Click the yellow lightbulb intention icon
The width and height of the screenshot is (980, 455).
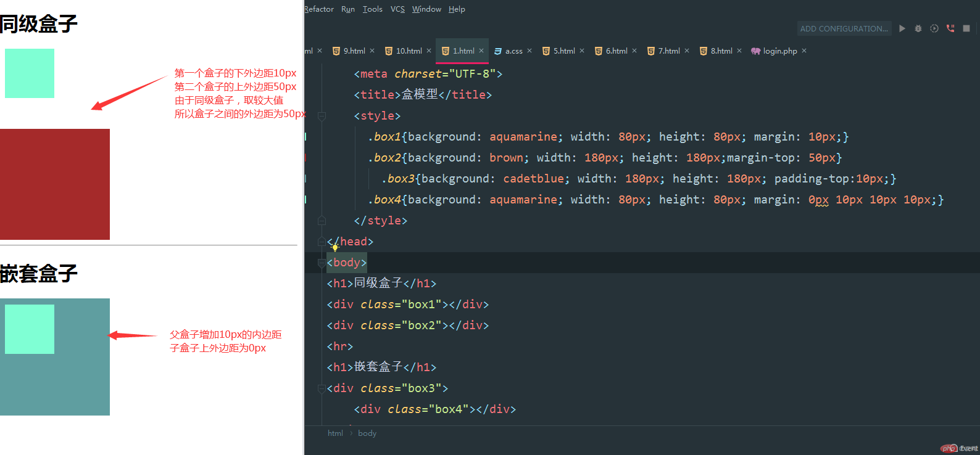pyautogui.click(x=335, y=247)
